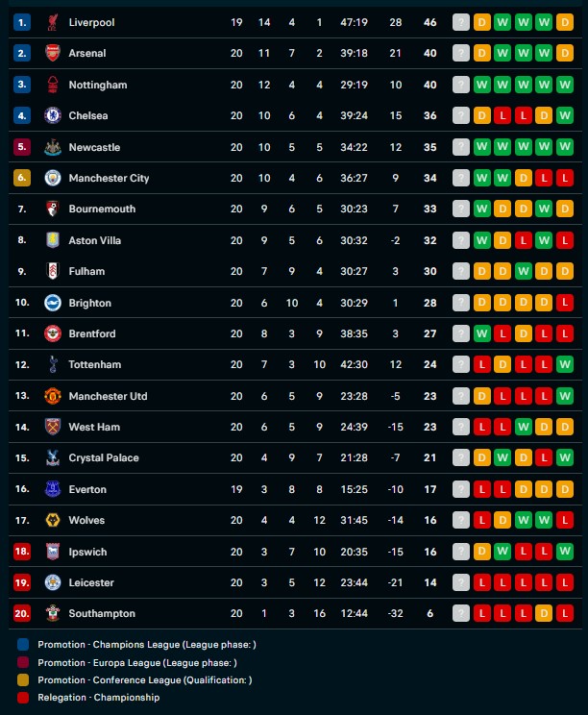Click Nottingham's latest win form badge
The image size is (588, 715).
pos(481,85)
